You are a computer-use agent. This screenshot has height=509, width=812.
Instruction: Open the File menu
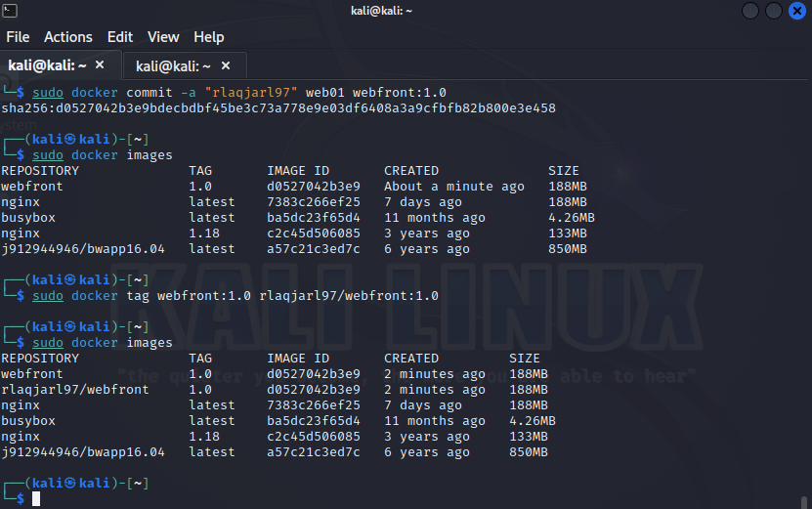point(18,37)
